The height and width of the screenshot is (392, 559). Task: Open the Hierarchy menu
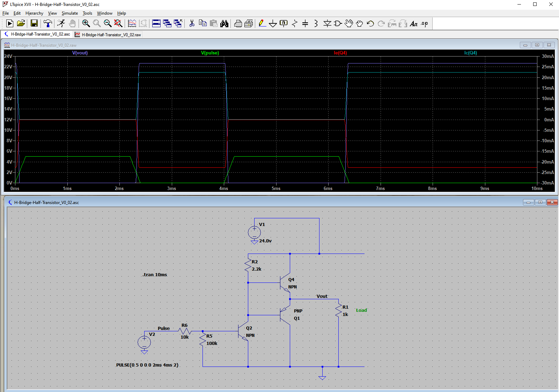click(x=34, y=13)
